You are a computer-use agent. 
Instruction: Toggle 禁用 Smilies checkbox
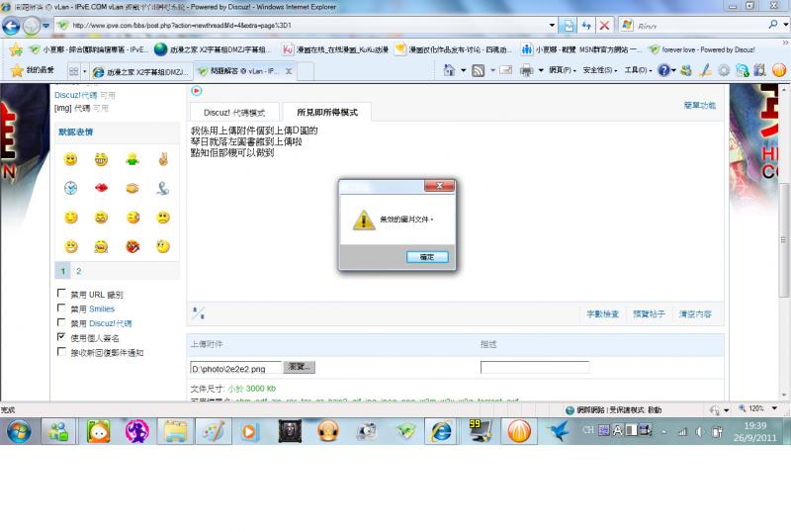point(61,308)
